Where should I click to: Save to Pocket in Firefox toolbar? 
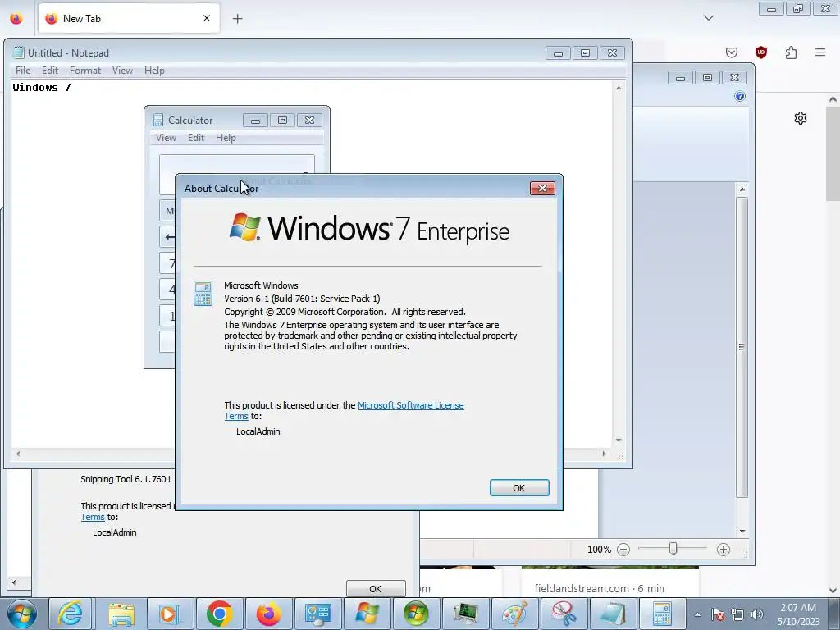732,52
